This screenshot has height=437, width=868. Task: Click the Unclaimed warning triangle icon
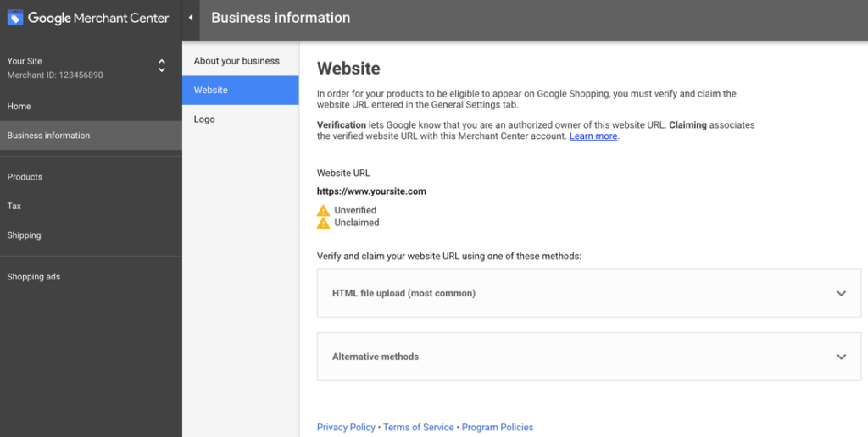(323, 223)
